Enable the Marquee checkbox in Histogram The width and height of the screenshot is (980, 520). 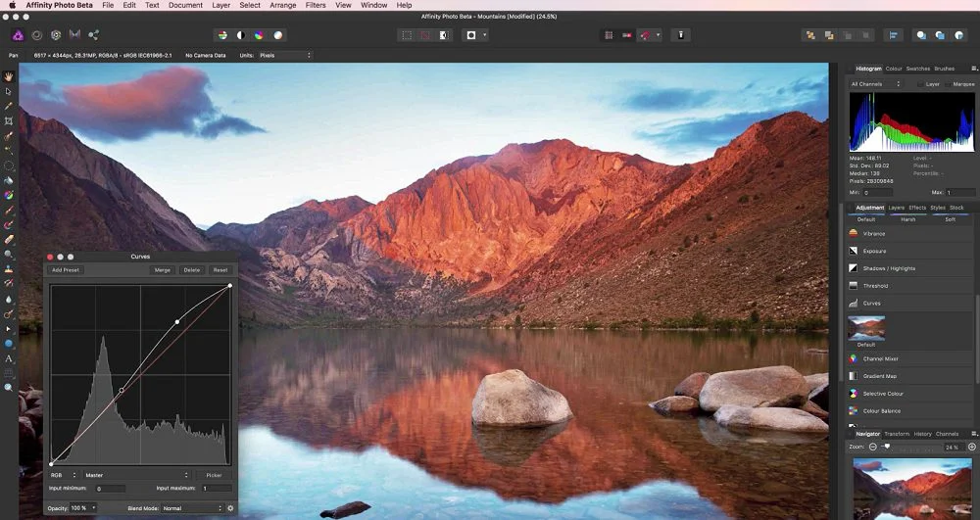coord(949,83)
